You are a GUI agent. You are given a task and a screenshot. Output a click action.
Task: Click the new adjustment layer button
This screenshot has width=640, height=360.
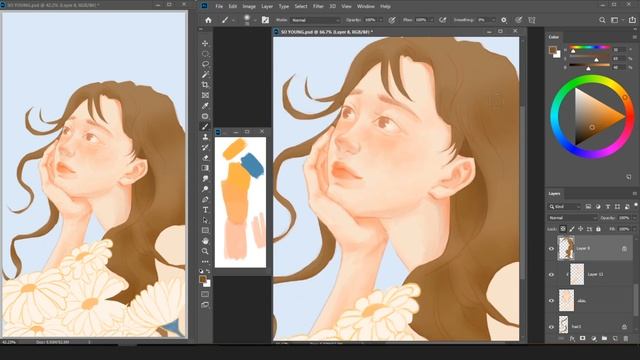click(593, 338)
